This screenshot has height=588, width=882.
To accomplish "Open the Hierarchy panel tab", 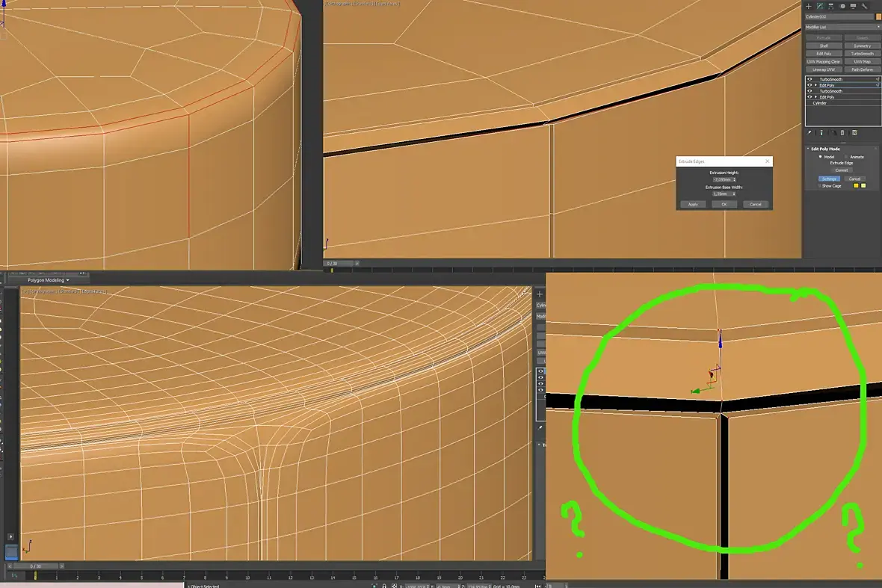I will coord(831,6).
